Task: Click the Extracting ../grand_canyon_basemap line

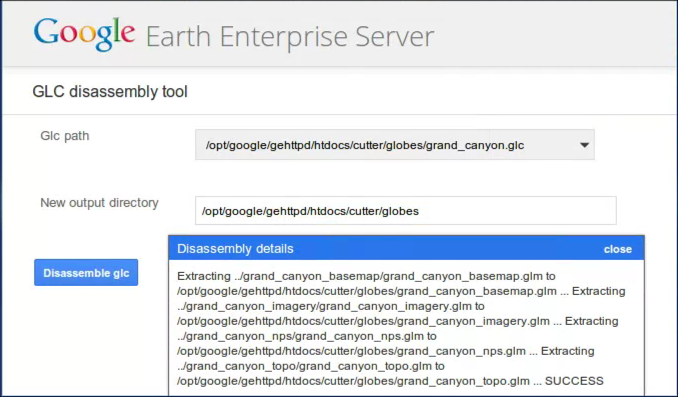Action: [x=366, y=276]
